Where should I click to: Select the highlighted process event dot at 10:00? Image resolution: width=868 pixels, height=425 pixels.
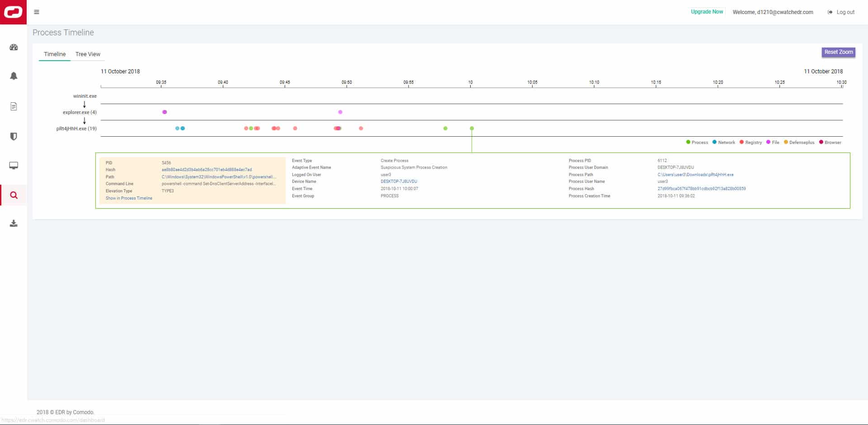pos(472,128)
